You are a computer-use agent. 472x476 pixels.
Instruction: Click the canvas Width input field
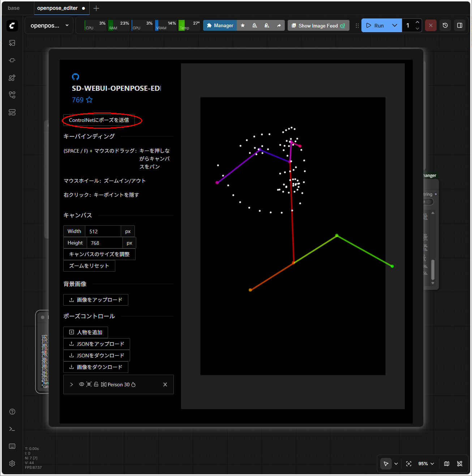pos(103,231)
